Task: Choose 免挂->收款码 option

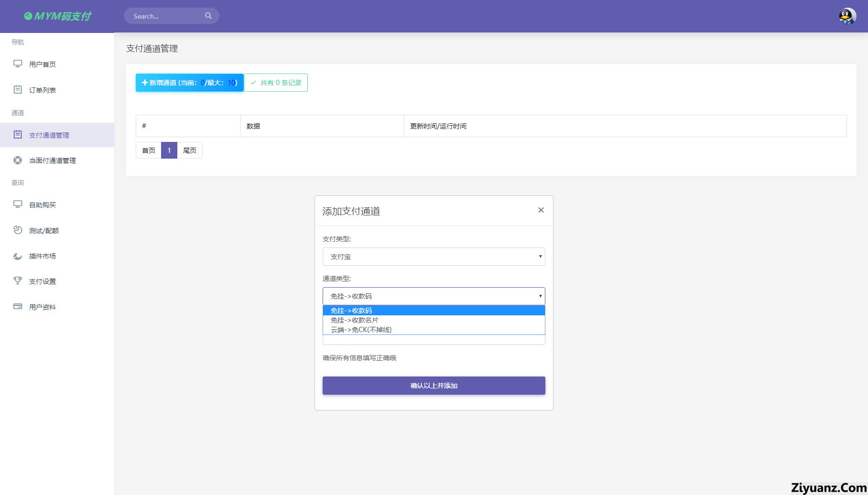Action: (x=434, y=311)
